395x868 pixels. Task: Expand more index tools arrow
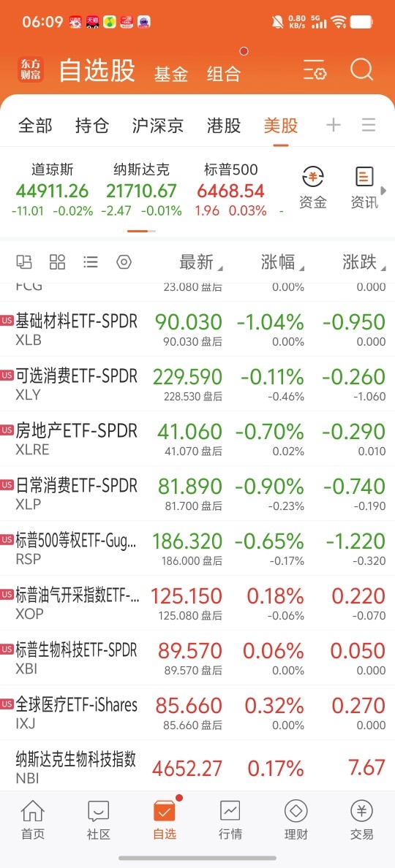384,191
